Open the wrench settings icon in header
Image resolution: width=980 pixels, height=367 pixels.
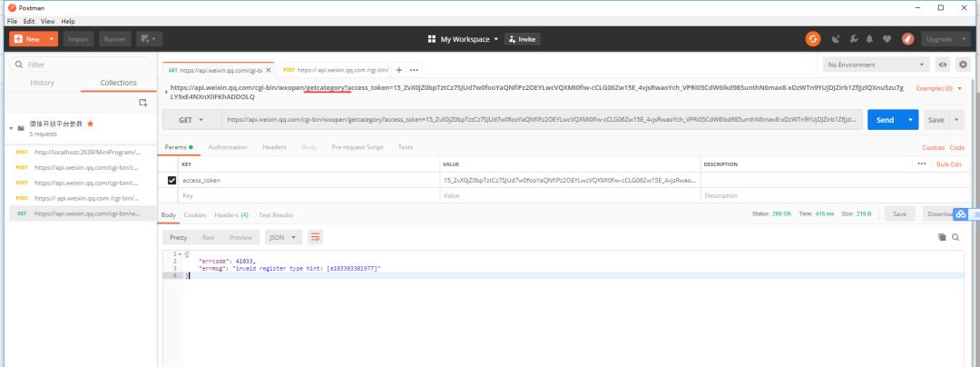853,39
